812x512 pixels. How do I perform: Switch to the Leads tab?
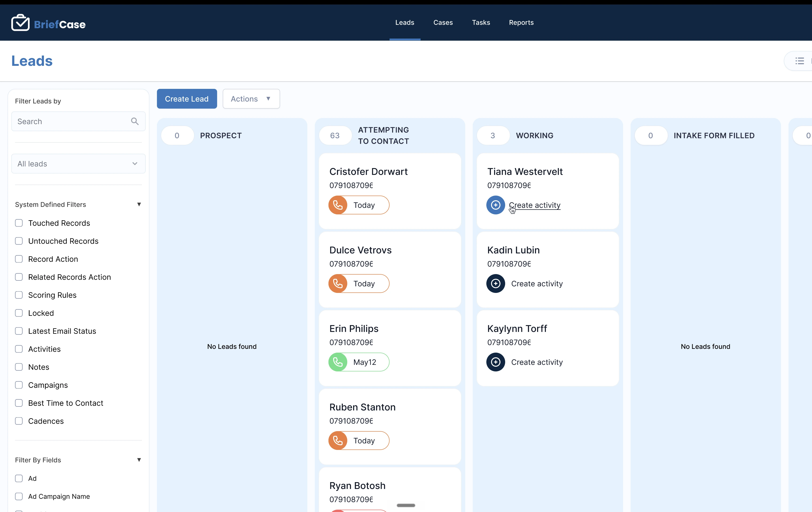(405, 23)
